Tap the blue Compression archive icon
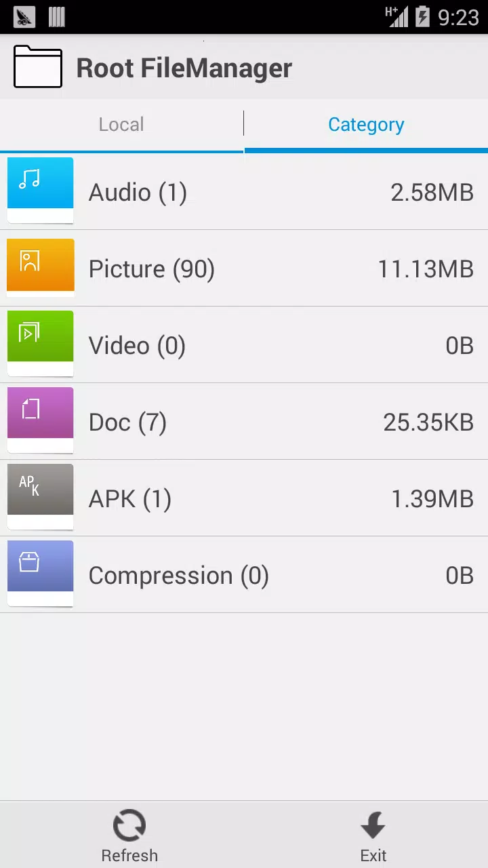 [40, 574]
